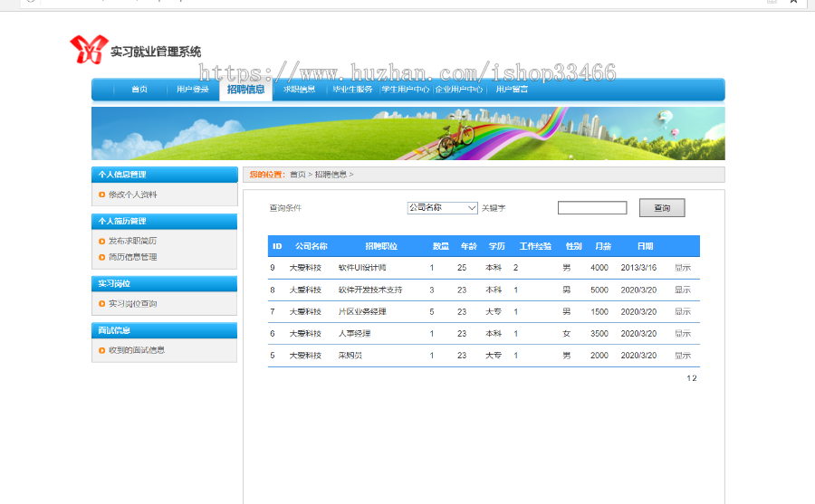Click 软件UI设计师 job title cell
Image resolution: width=815 pixels, height=504 pixels.
point(362,268)
